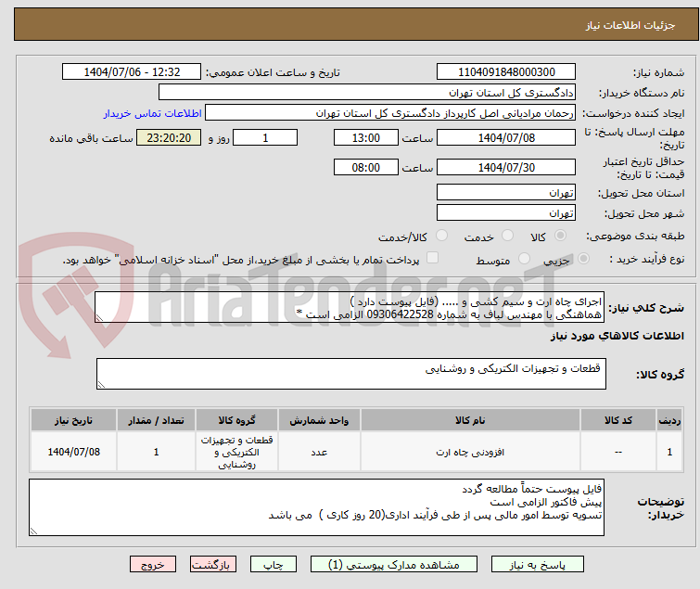Click the general need description textarea

(x=350, y=307)
